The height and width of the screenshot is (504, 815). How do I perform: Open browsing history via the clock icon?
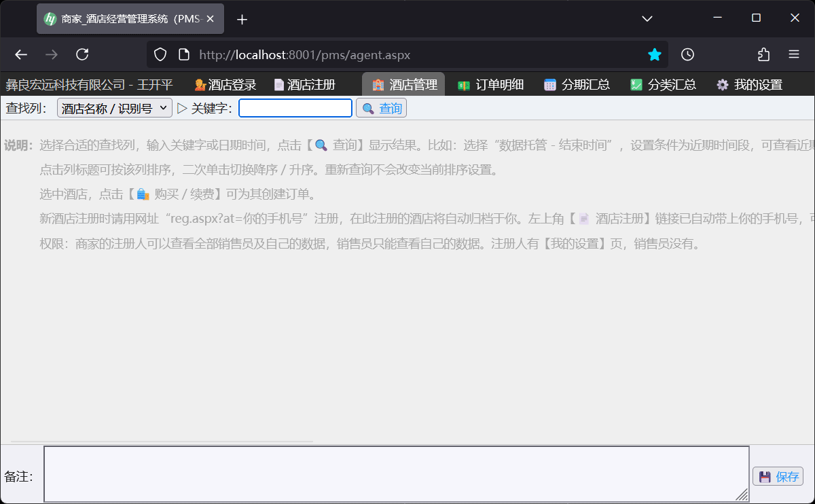687,54
